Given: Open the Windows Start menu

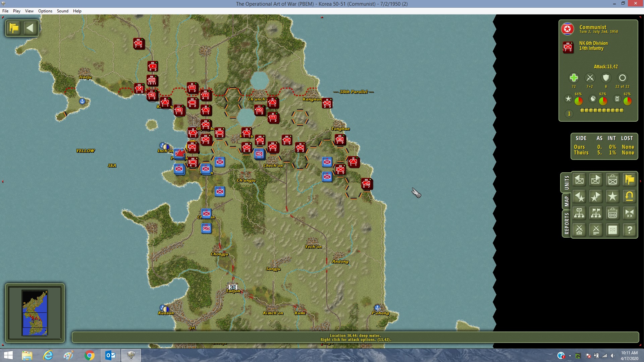Looking at the screenshot, I should point(8,355).
